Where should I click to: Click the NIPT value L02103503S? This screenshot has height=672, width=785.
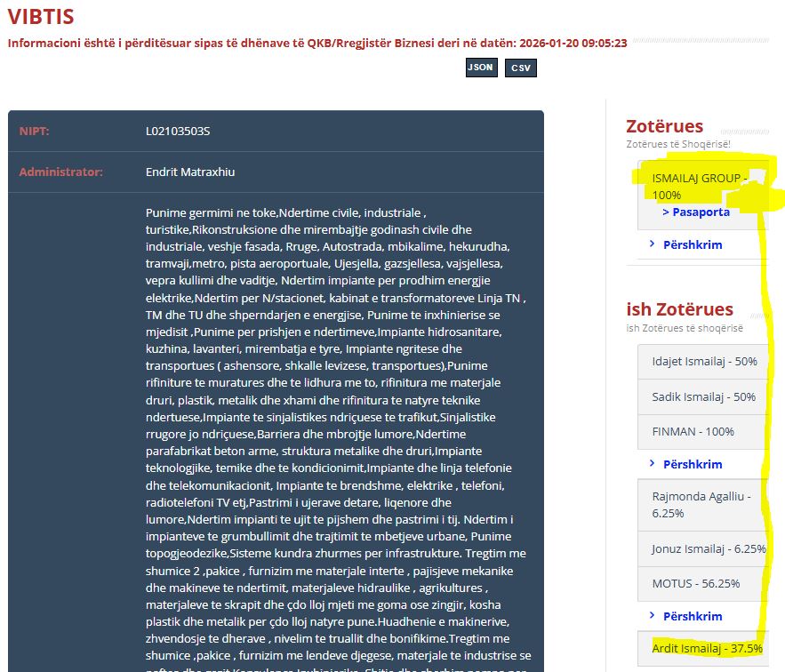(178, 132)
